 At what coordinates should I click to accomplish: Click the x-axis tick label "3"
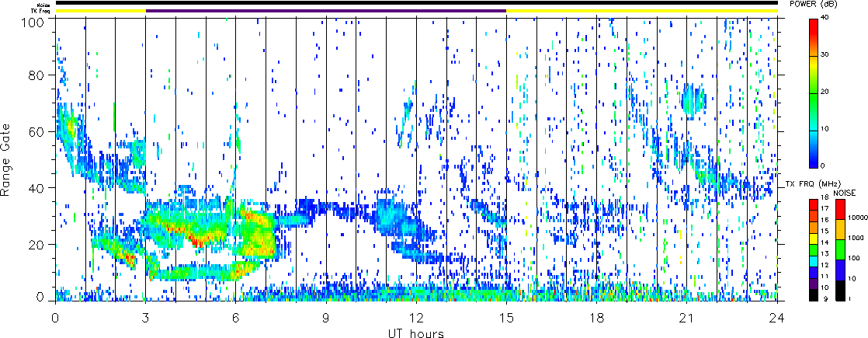[146, 317]
